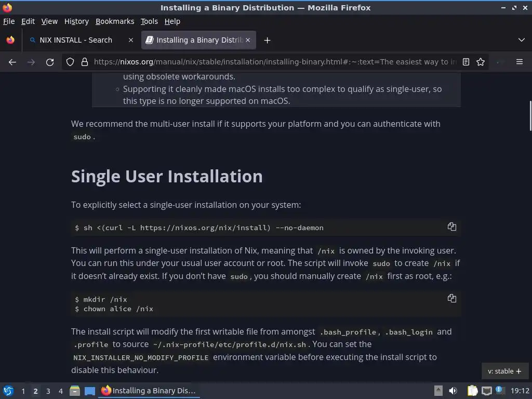
Task: Open a new tab with plus button
Action: (268, 41)
